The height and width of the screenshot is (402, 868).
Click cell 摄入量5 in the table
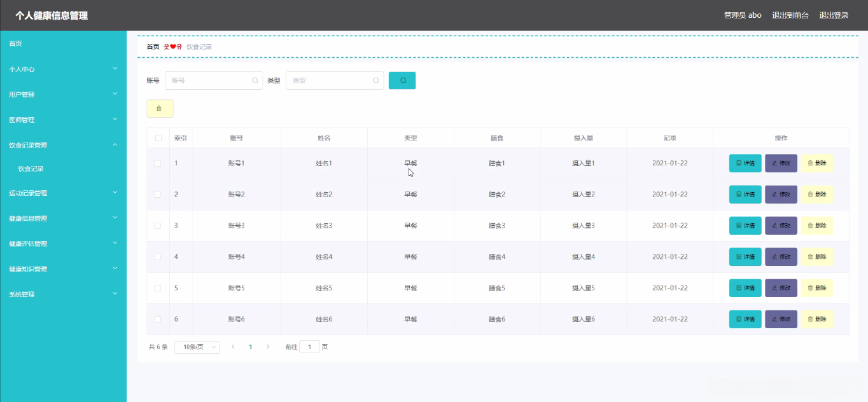tap(584, 288)
